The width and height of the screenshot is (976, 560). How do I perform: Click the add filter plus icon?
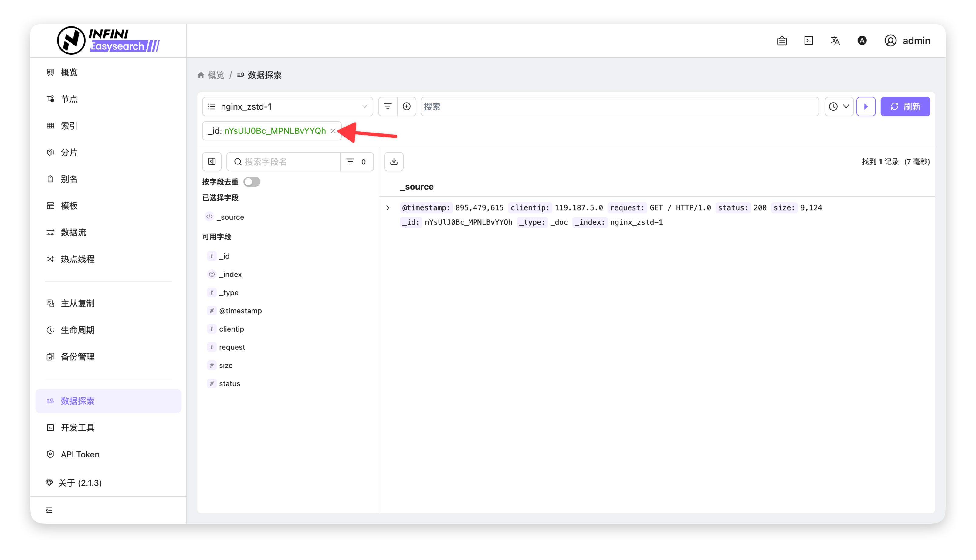point(406,106)
